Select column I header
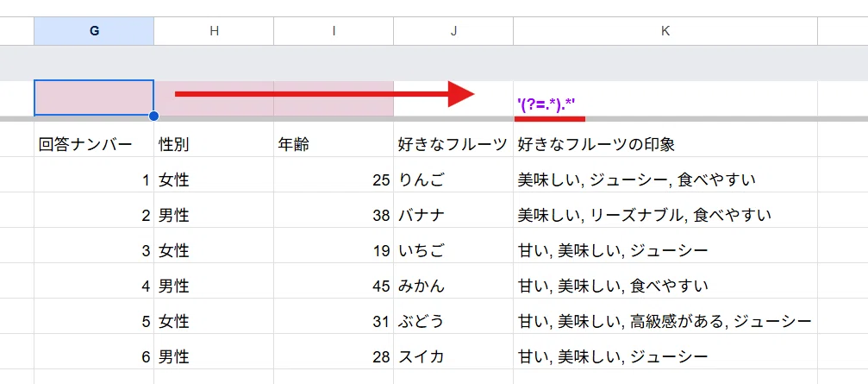 pyautogui.click(x=334, y=31)
